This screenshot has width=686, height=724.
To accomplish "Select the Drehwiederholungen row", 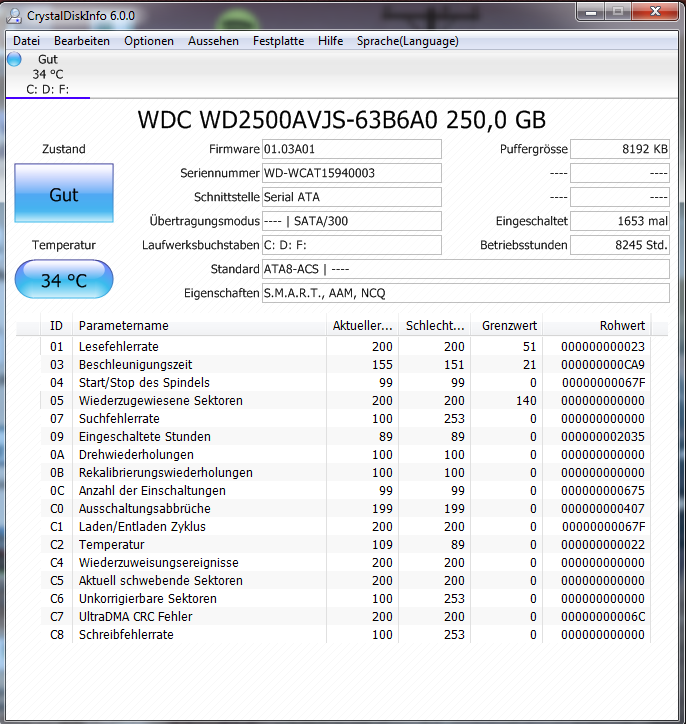I will [345, 454].
